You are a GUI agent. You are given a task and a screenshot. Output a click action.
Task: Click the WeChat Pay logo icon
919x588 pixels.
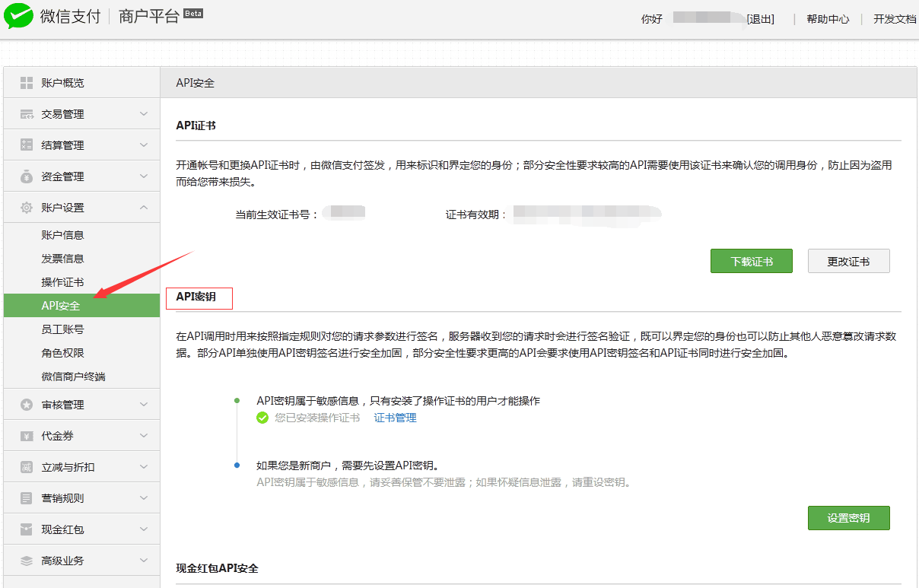[18, 16]
